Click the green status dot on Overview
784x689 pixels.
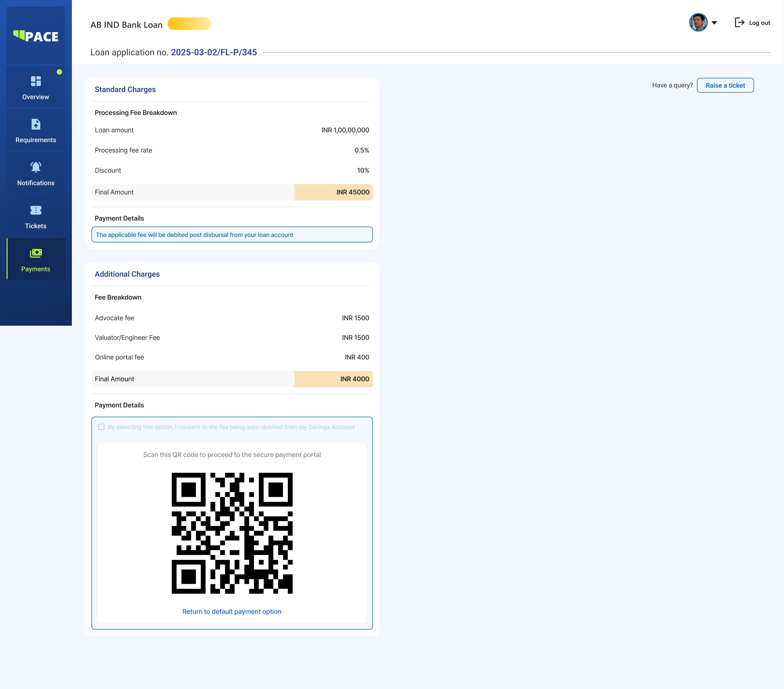pos(59,72)
